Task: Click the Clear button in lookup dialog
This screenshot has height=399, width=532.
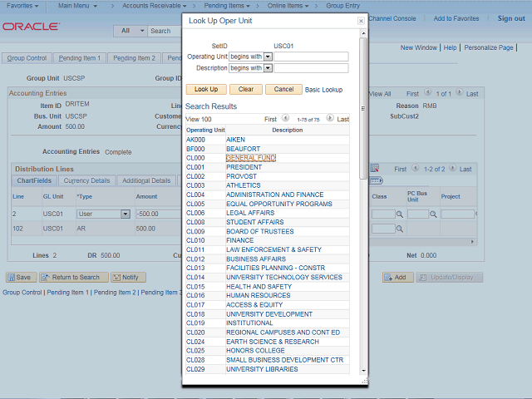Action: (x=246, y=89)
